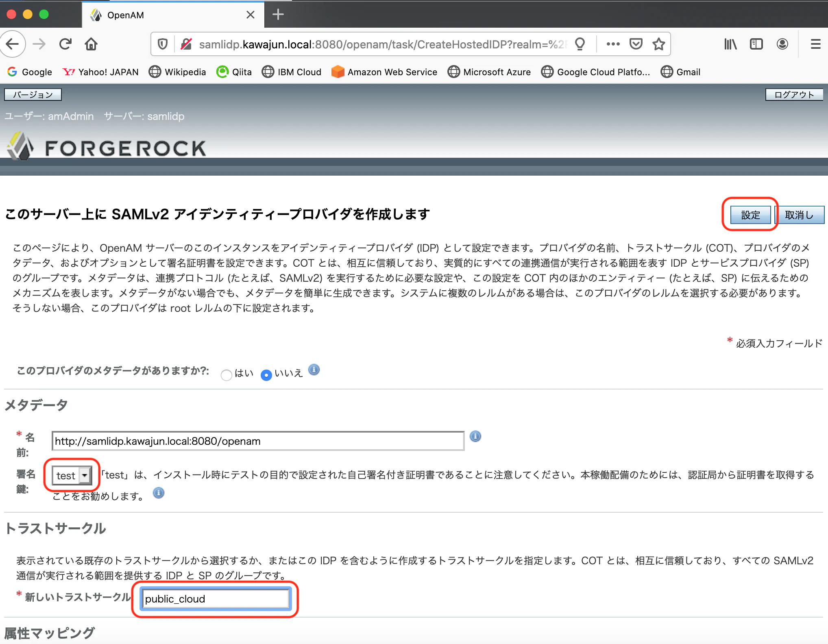Select the はい radio button
Viewport: 828px width, 644px height.
tap(227, 374)
